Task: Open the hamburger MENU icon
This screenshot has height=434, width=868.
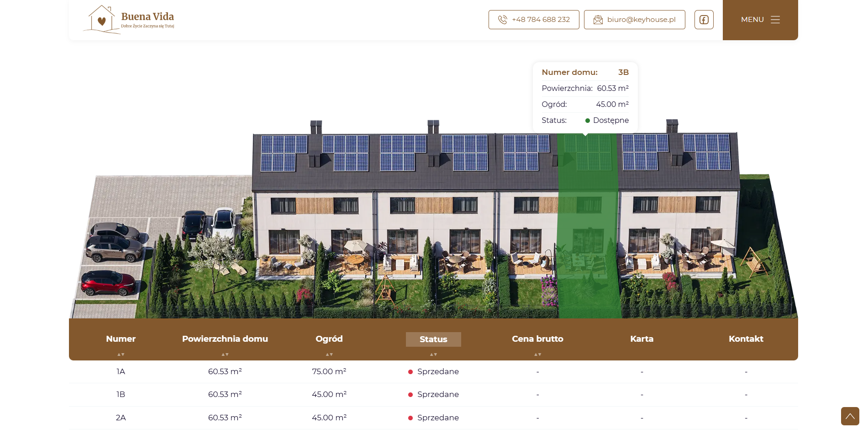Action: coord(775,20)
